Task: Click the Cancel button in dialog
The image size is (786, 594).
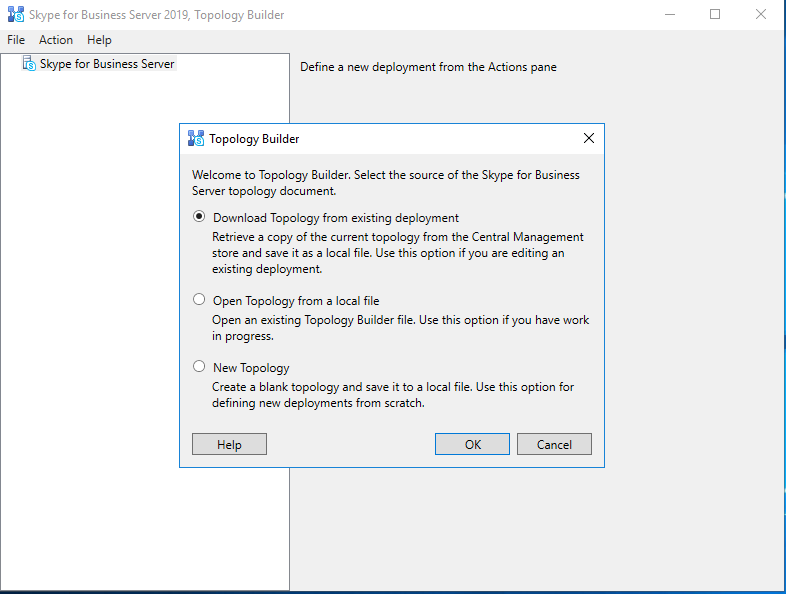Action: click(x=554, y=444)
